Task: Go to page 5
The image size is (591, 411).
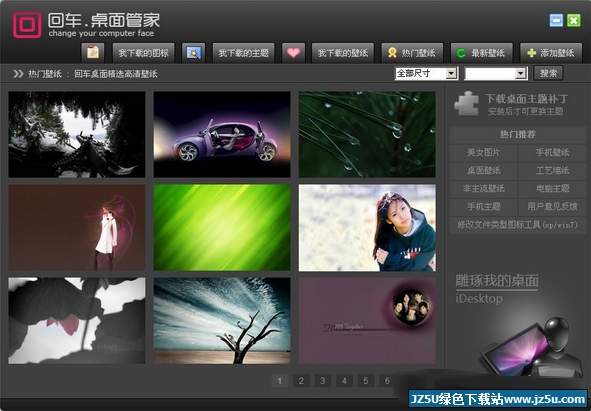Action: [366, 381]
